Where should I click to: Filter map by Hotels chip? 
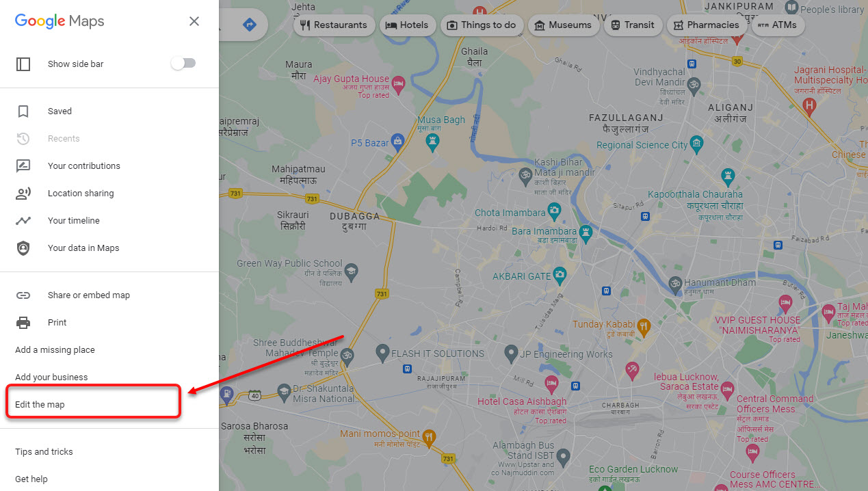coord(407,25)
